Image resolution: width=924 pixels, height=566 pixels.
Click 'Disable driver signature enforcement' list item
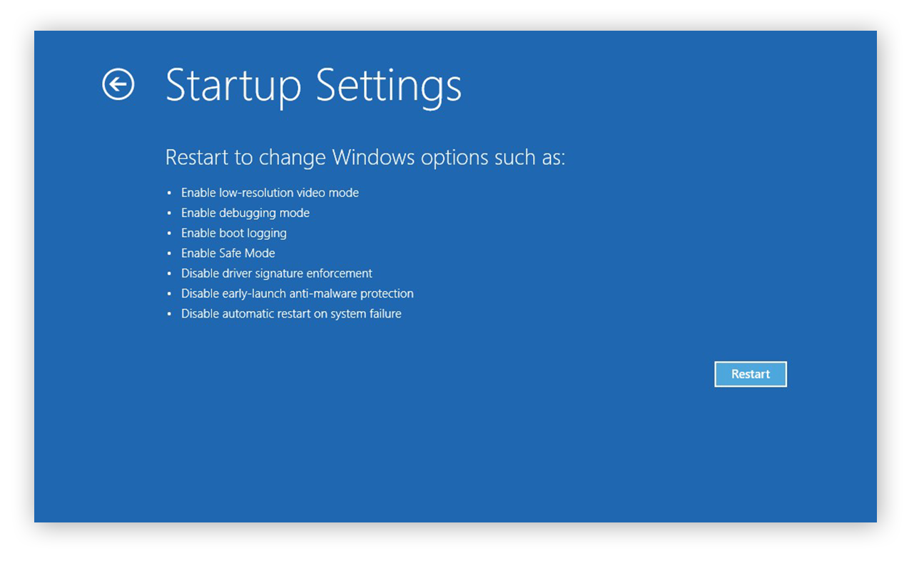277,273
